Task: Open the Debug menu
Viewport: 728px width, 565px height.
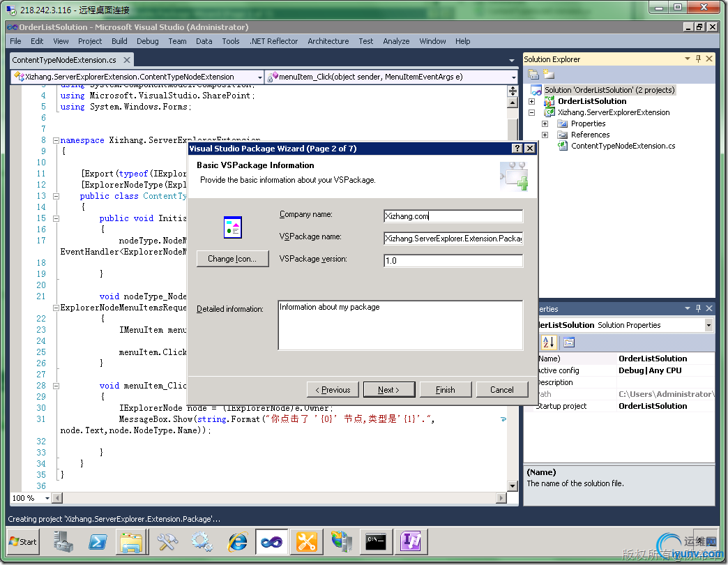Action: coord(148,41)
